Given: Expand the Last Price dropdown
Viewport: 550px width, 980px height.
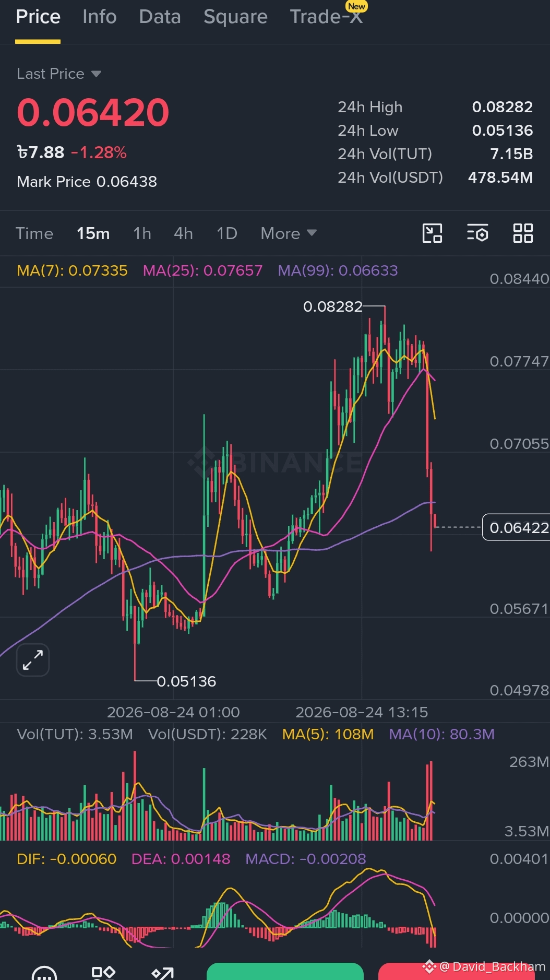Looking at the screenshot, I should point(59,74).
